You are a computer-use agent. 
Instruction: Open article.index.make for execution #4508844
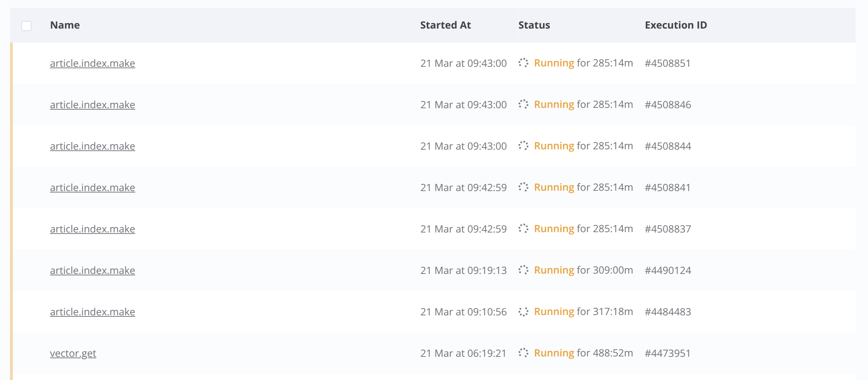[92, 146]
